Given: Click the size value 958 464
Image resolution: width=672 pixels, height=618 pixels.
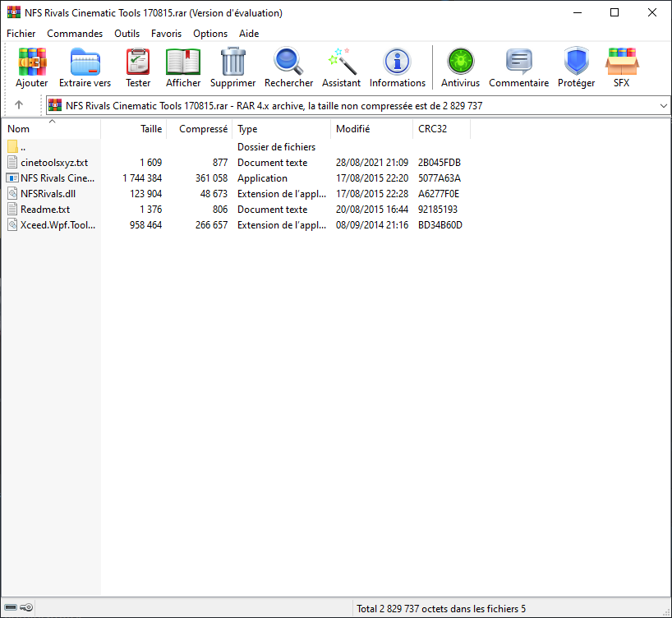Looking at the screenshot, I should pyautogui.click(x=145, y=225).
